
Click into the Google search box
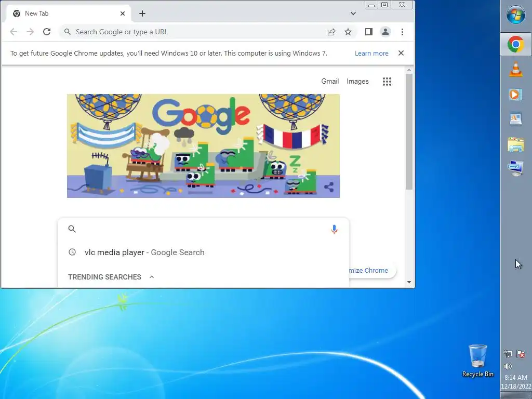(203, 229)
